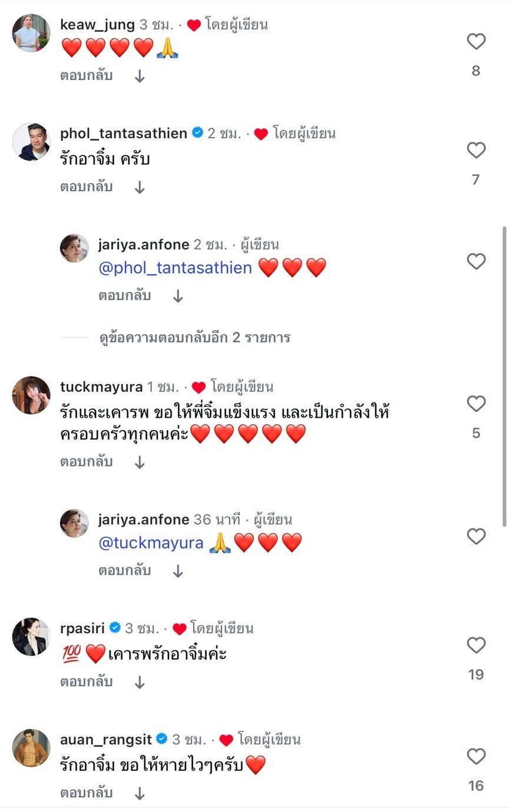This screenshot has height=812, width=510.
Task: Open the @phol_tantasathien mention link
Action: pyautogui.click(x=175, y=268)
